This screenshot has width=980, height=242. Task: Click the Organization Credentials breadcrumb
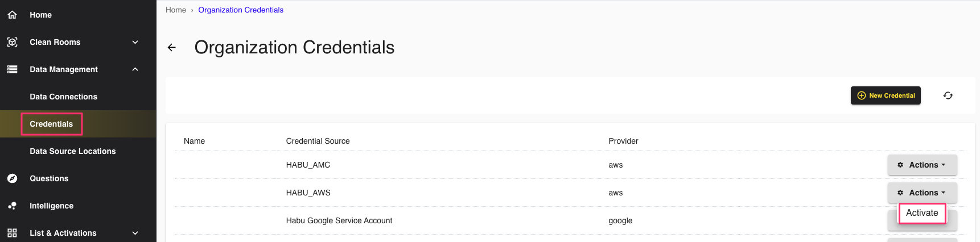pyautogui.click(x=241, y=10)
